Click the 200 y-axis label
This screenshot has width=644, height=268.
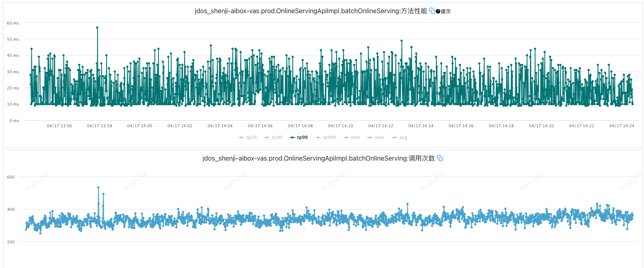coord(11,242)
